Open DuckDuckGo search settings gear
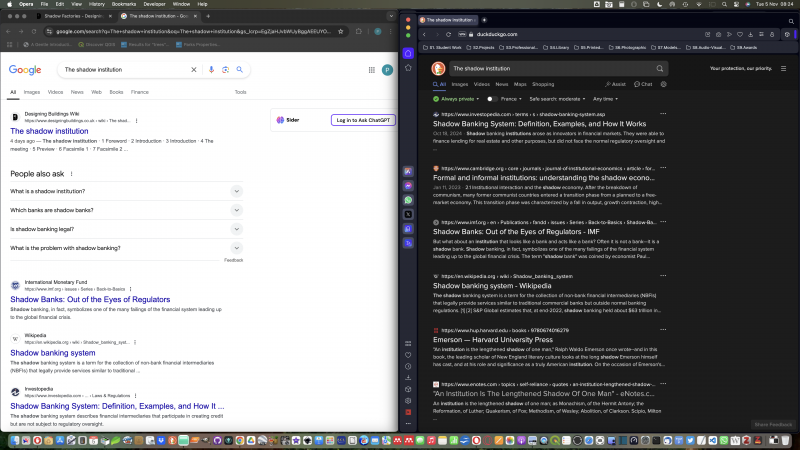Screen dimensions: 800x450 (664, 84)
